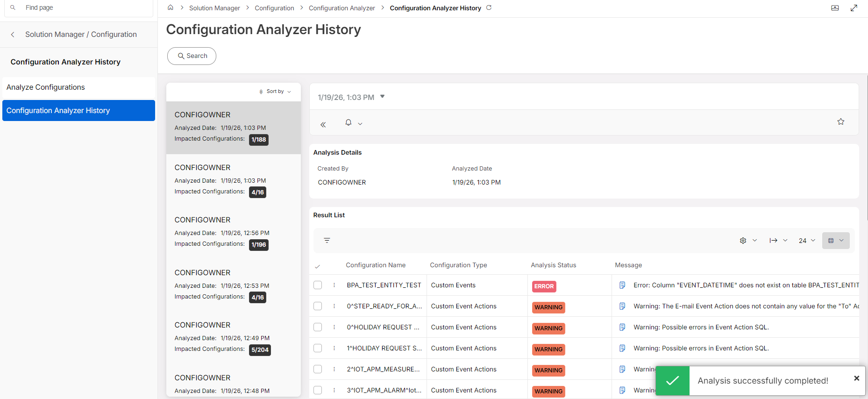Screen dimensions: 868x399
Task: Check the 1^HOLIDAY REQUEST S row checkbox
Action: [x=318, y=348]
